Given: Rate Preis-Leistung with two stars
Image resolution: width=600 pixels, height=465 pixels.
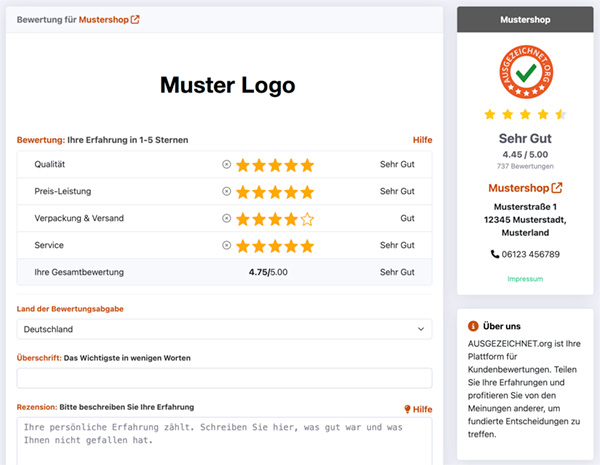Looking at the screenshot, I should pyautogui.click(x=258, y=191).
